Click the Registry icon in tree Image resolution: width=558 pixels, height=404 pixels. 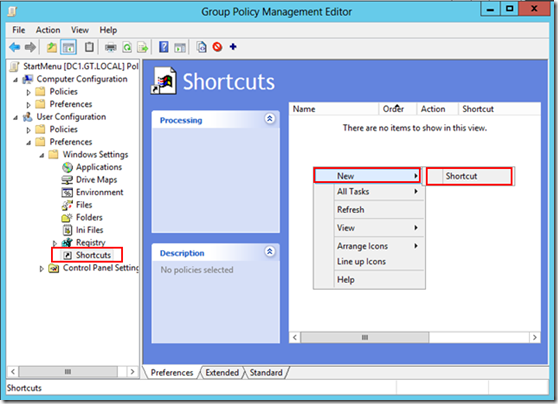point(67,243)
